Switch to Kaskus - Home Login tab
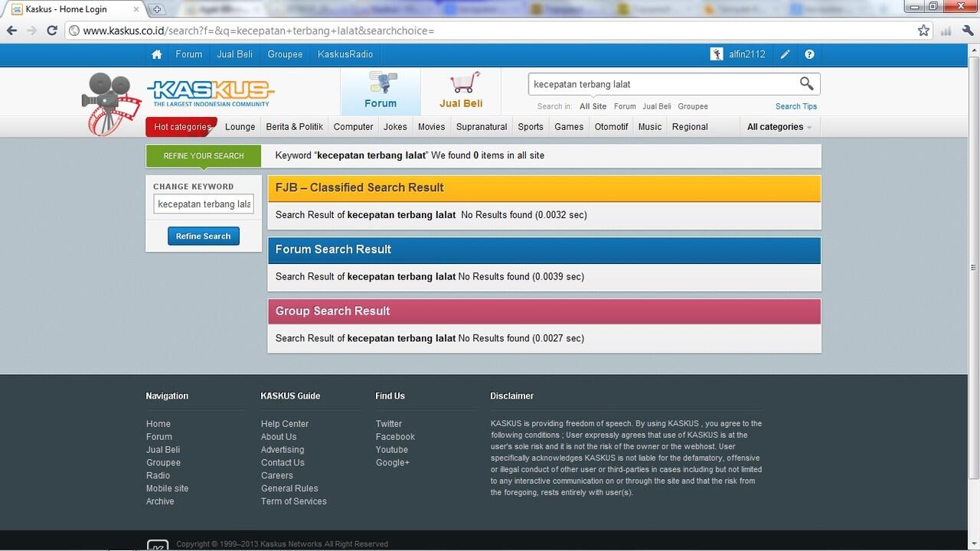Screen dimensions: 980x551 [74, 9]
